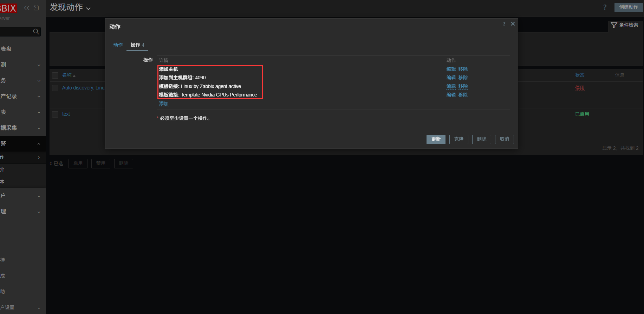Collapse sidebar with double-chevron icon

[27, 8]
